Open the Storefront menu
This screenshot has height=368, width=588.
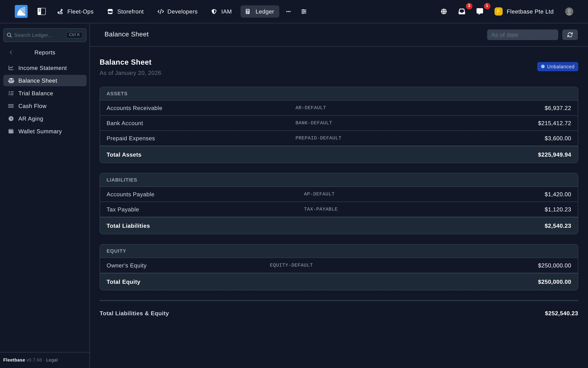tap(126, 11)
